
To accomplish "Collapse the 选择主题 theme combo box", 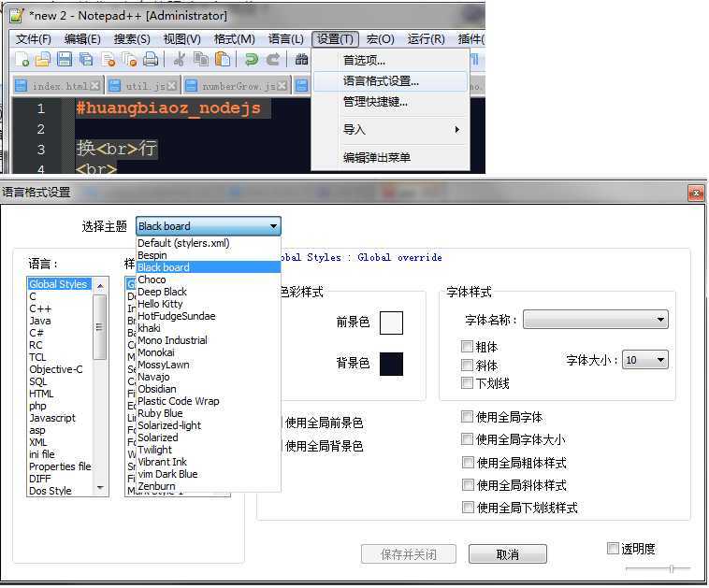I will [x=208, y=226].
